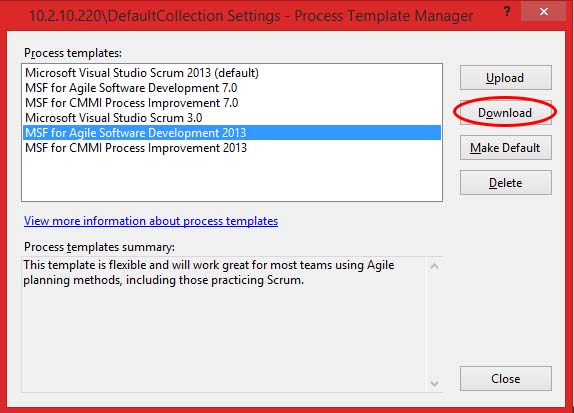Select MSF for Agile Software Development 7.0
574x413 pixels.
pos(131,88)
